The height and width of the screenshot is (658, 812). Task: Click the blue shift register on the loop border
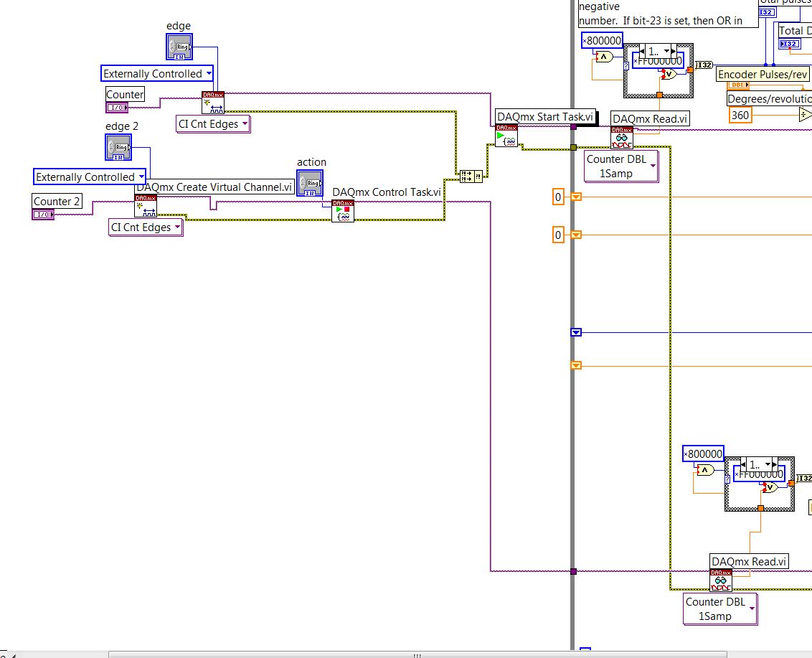click(x=576, y=332)
